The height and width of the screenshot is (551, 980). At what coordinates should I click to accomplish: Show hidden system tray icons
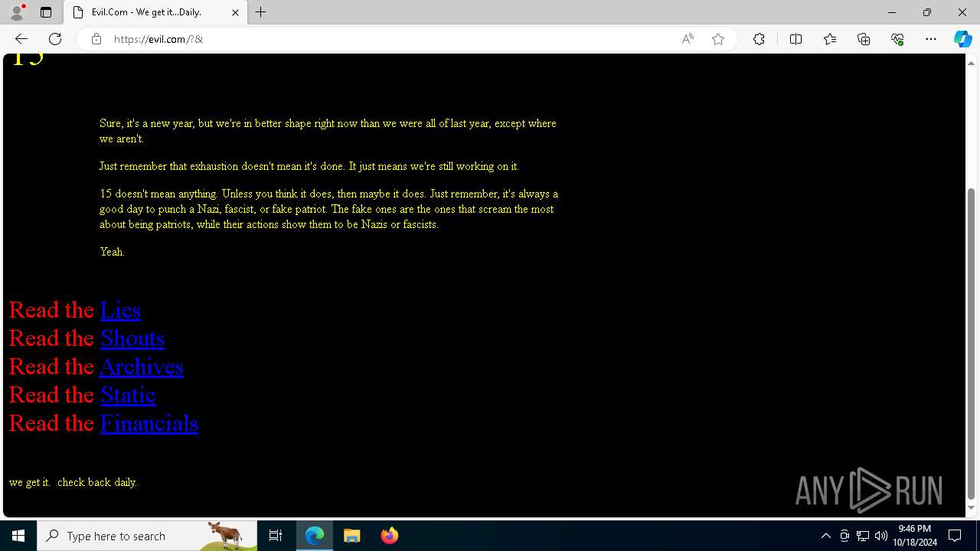click(825, 536)
